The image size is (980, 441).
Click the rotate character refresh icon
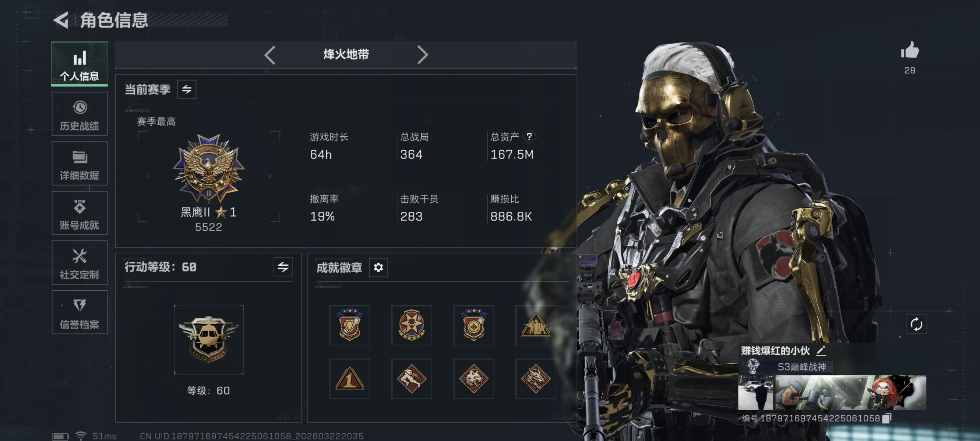coord(916,325)
